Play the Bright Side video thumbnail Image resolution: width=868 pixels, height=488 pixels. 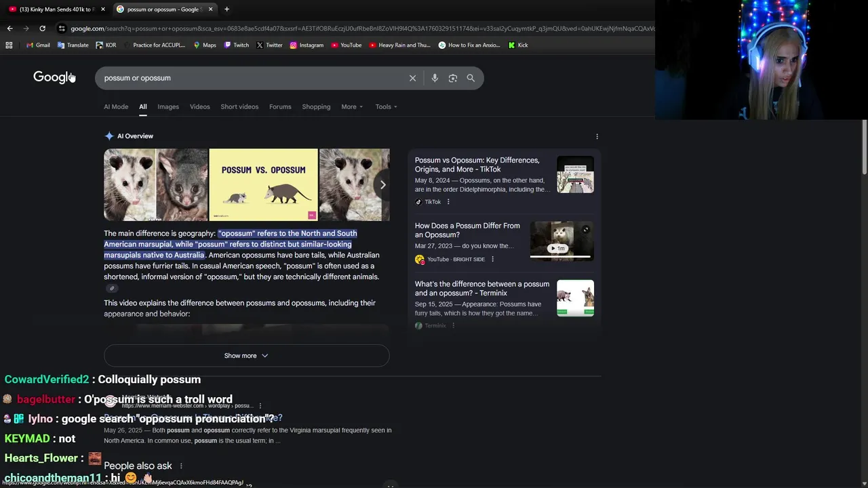coord(561,241)
